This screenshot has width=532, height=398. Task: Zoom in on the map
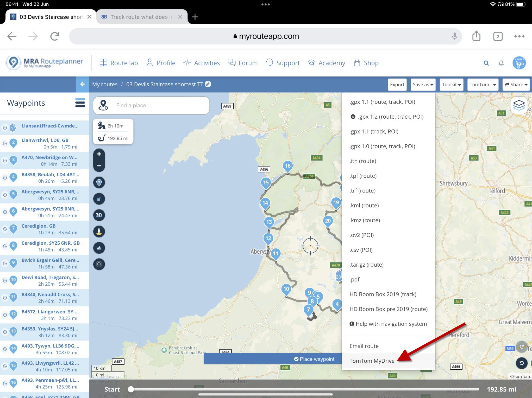point(99,154)
